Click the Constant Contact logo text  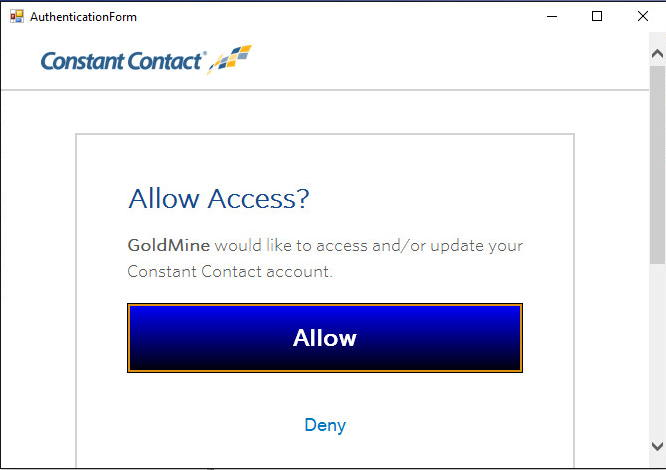coord(122,62)
